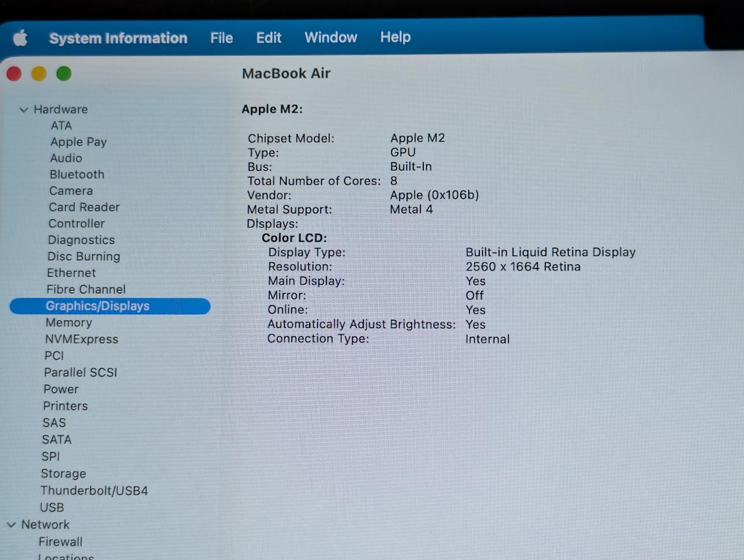The width and height of the screenshot is (744, 560).
Task: View the Storage hardware section
Action: 63,473
